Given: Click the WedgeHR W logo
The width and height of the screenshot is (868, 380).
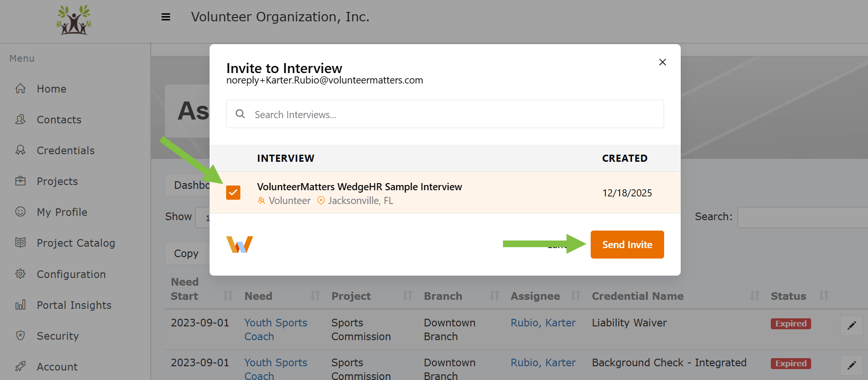Looking at the screenshot, I should pos(239,245).
